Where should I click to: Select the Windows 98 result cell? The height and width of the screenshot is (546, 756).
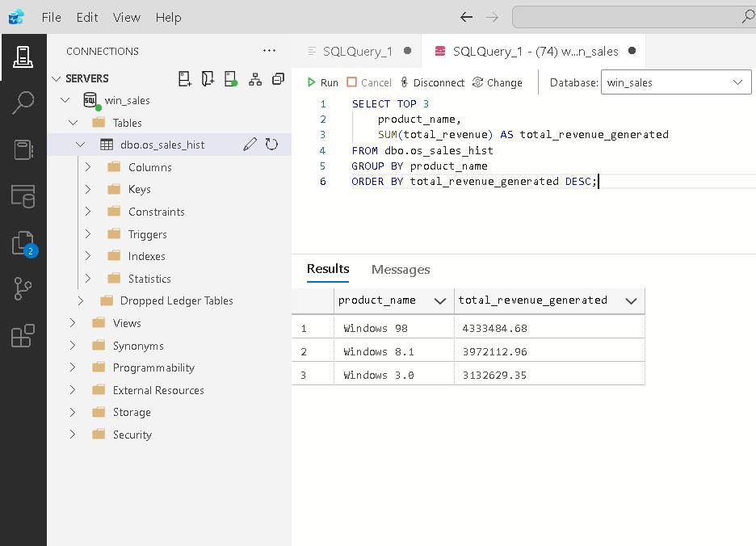[x=394, y=327]
